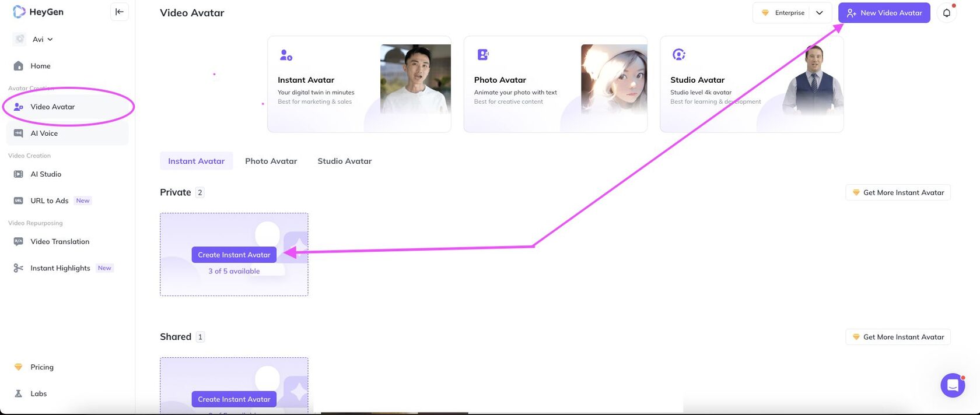The height and width of the screenshot is (415, 980).
Task: Expand the Enterprise dropdown chevron
Action: click(x=820, y=13)
